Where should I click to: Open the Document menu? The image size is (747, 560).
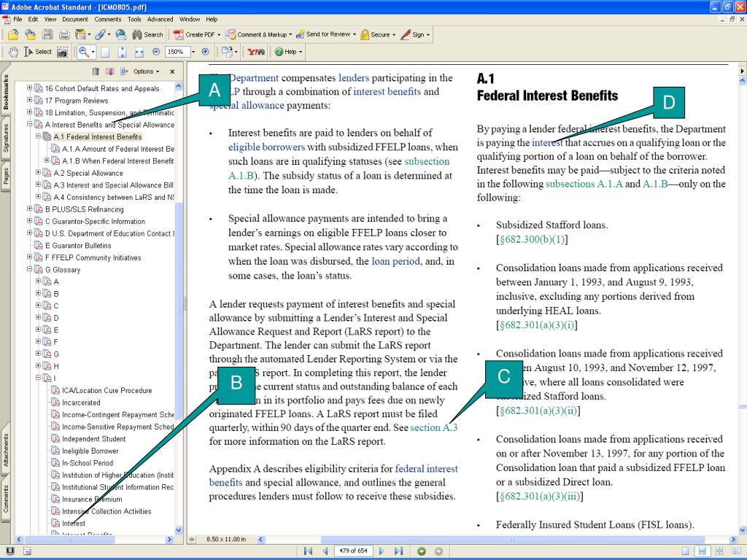click(x=75, y=20)
